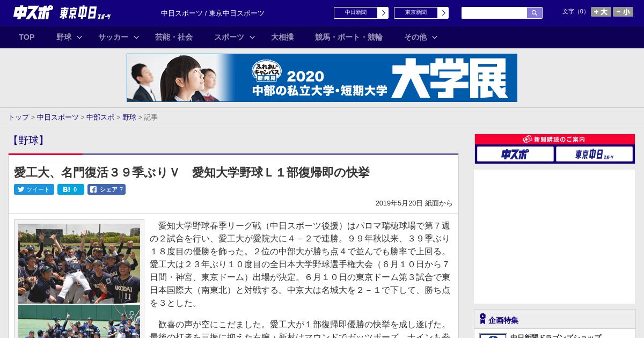Click the 【野球】 section heading
Image resolution: width=644 pixels, height=338 pixels.
pyautogui.click(x=28, y=141)
